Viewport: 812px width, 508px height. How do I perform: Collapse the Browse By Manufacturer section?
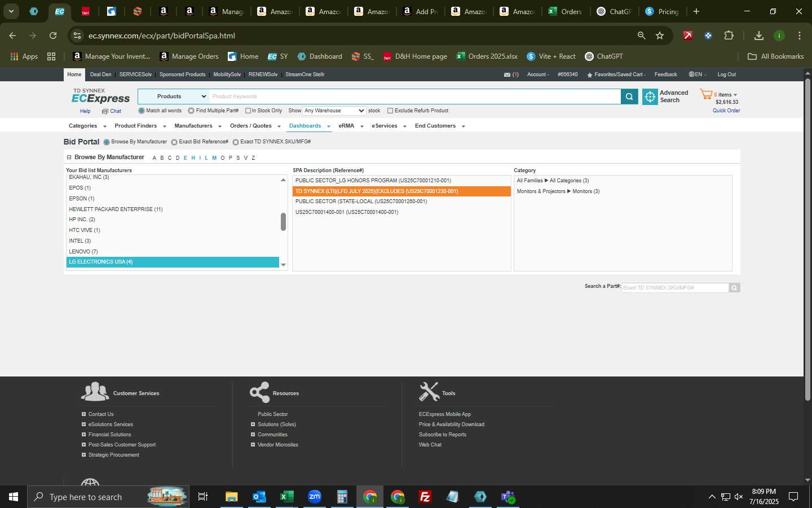pos(69,157)
